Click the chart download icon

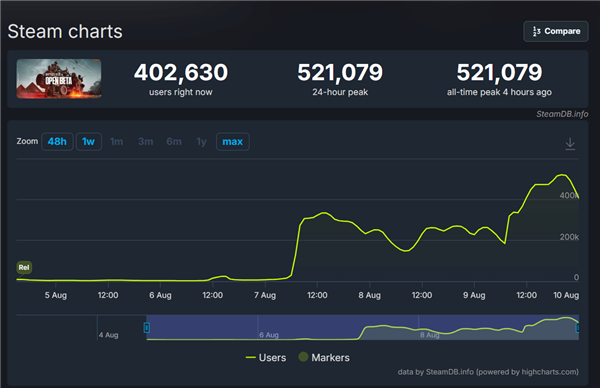click(570, 143)
